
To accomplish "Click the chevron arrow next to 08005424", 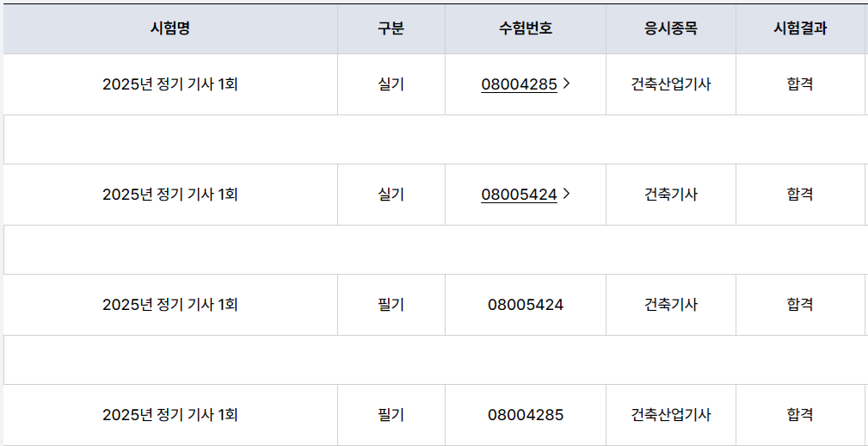I will [566, 194].
